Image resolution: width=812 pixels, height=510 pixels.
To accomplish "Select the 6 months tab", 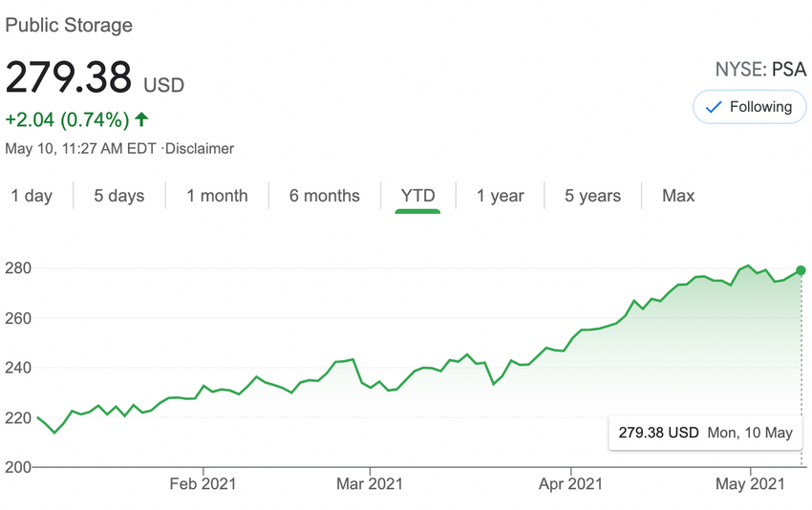I will (325, 196).
